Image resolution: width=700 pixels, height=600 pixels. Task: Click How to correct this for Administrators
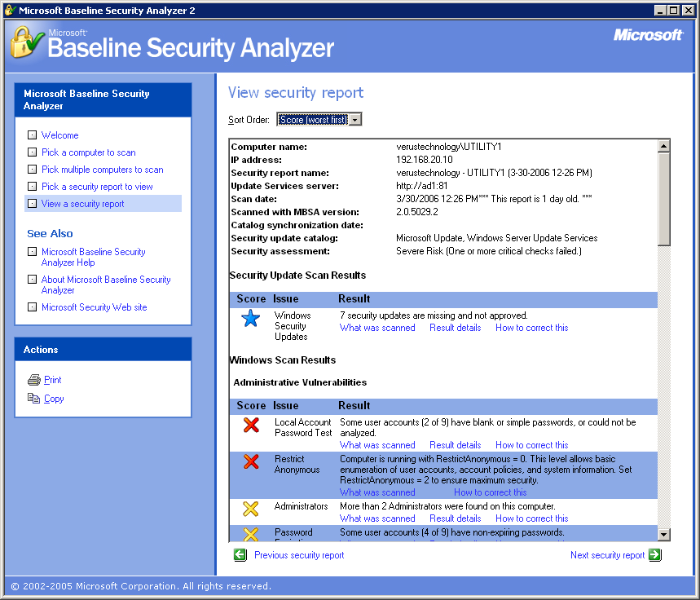(x=531, y=518)
